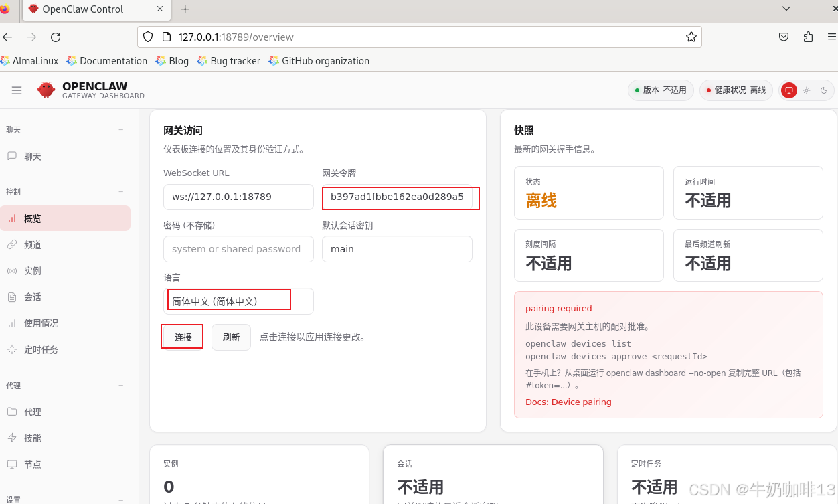The width and height of the screenshot is (838, 504).
Task: Open 频道 channels link icon
Action: [x=12, y=244]
